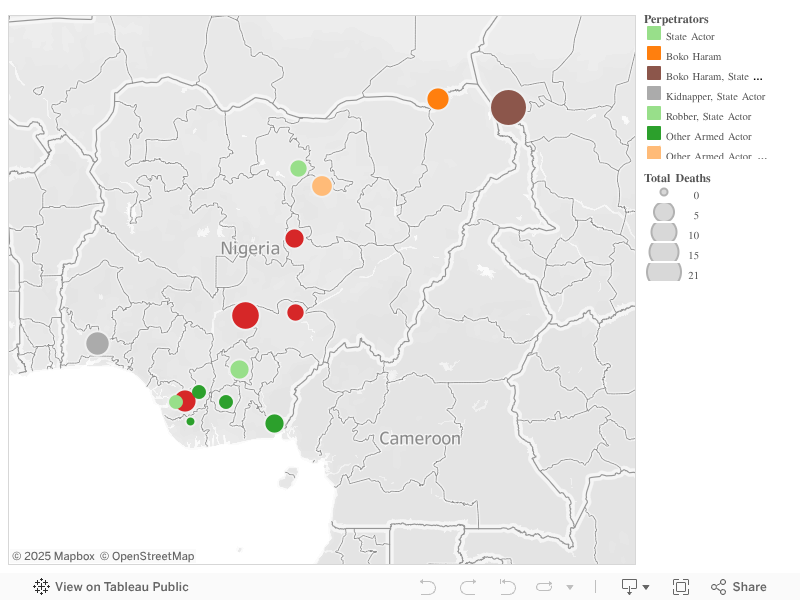The height and width of the screenshot is (600, 800).
Task: Select the Total Deaths legend header
Action: point(679,178)
